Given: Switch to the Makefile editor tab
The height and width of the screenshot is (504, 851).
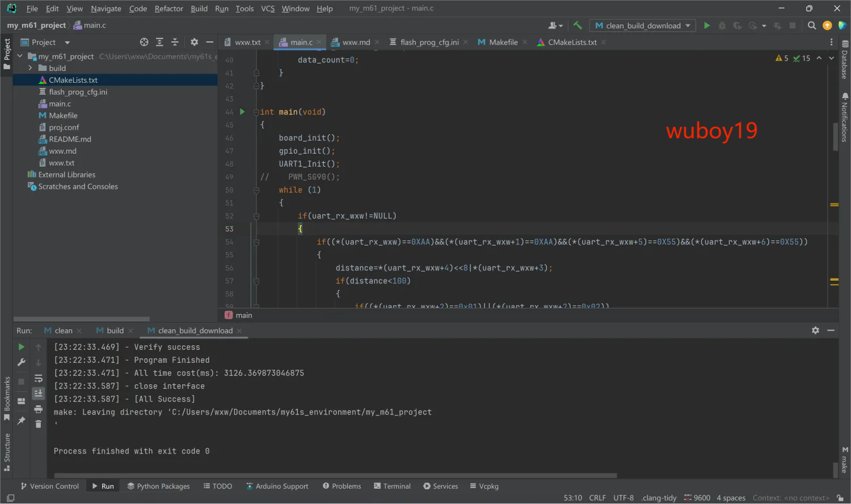Looking at the screenshot, I should (x=503, y=43).
